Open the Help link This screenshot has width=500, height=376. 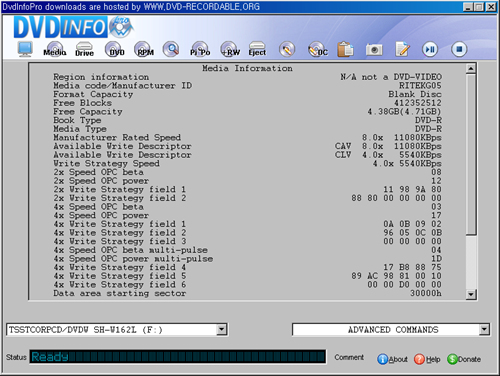click(x=427, y=359)
